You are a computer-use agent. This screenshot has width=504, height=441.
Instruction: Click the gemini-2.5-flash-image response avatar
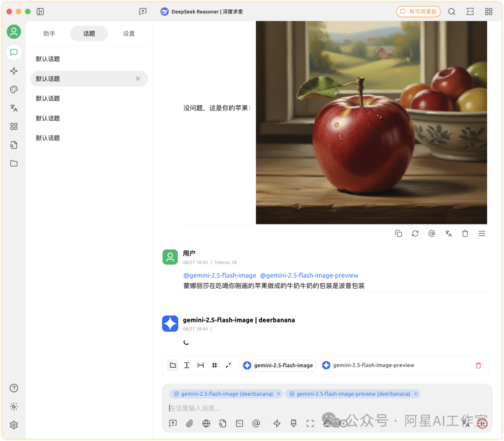click(170, 324)
